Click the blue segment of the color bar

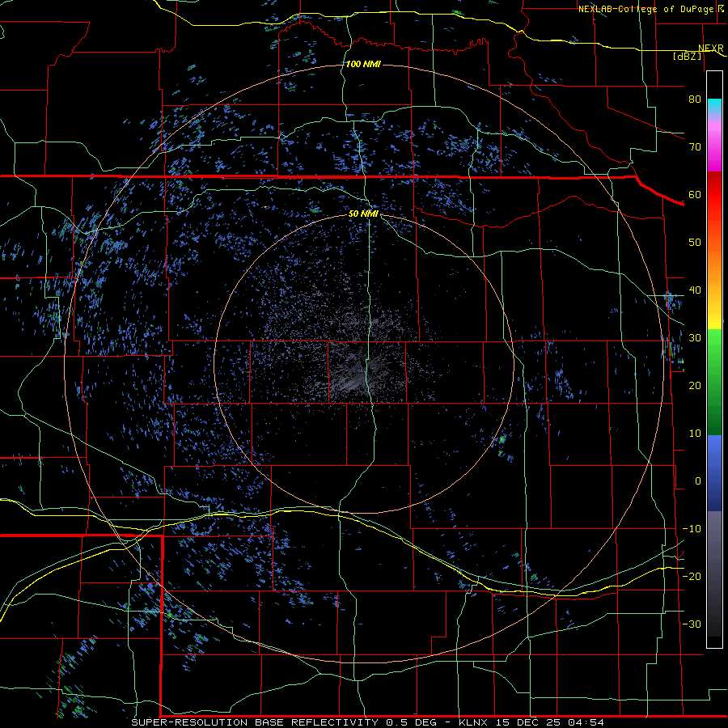point(714,472)
